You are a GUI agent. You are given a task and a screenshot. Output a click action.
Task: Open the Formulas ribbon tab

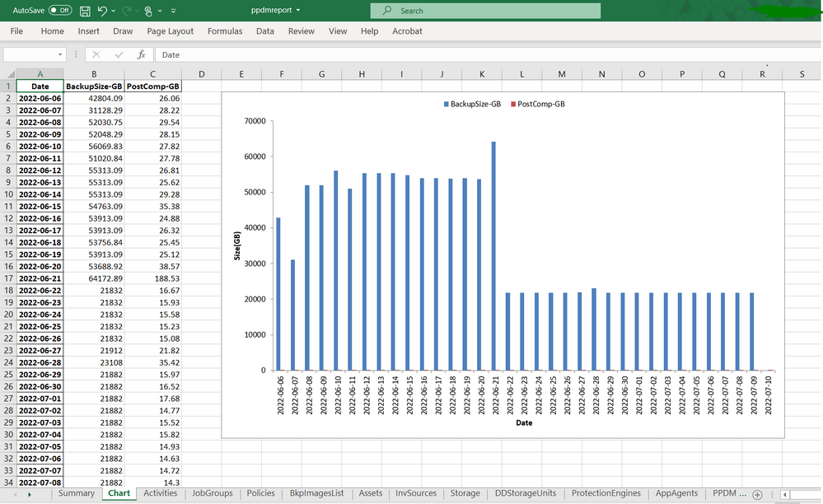(x=225, y=31)
